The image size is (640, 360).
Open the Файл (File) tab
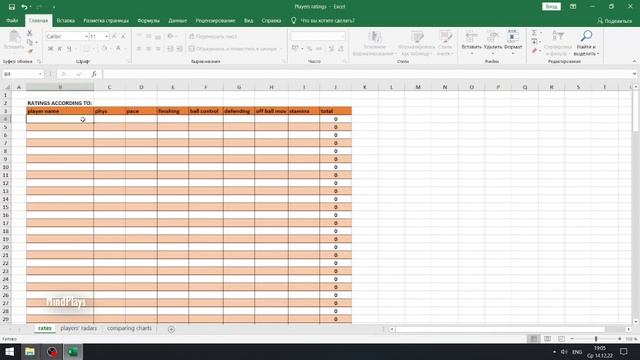(12, 20)
